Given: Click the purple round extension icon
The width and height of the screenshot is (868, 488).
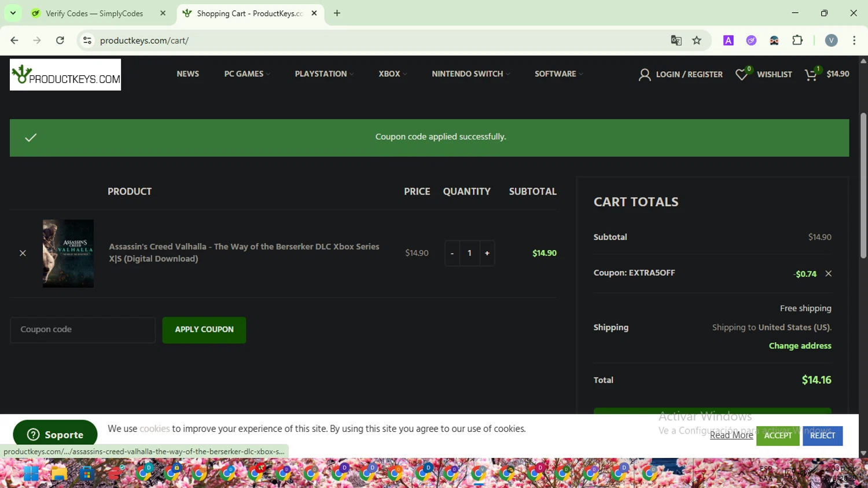Looking at the screenshot, I should pos(751,41).
